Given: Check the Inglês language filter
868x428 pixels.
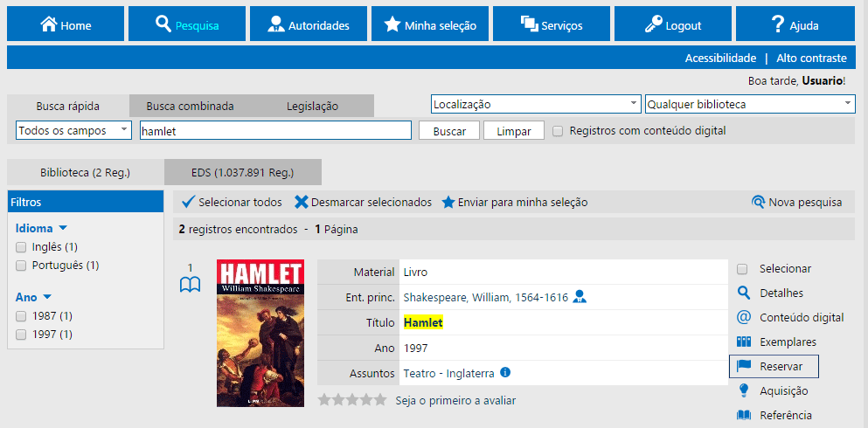Looking at the screenshot, I should 21,247.
